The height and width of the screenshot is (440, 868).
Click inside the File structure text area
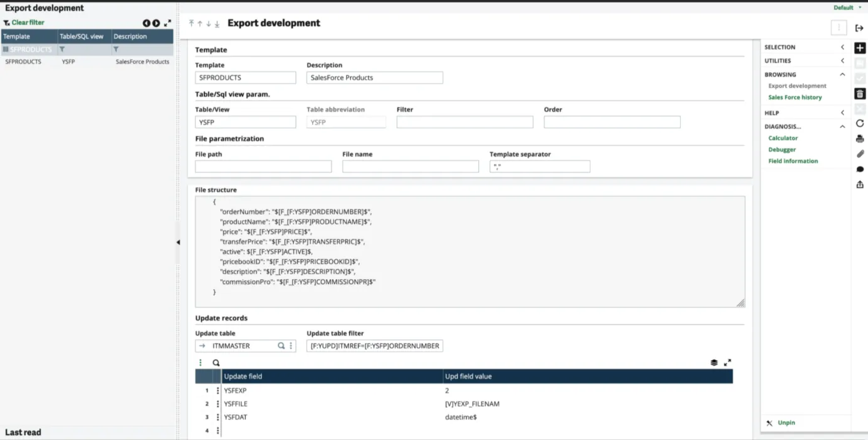470,251
